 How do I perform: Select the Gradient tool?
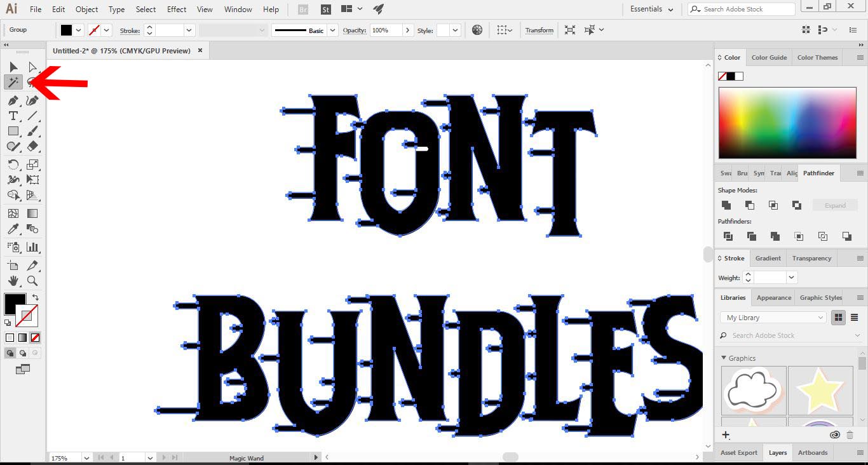coord(32,213)
